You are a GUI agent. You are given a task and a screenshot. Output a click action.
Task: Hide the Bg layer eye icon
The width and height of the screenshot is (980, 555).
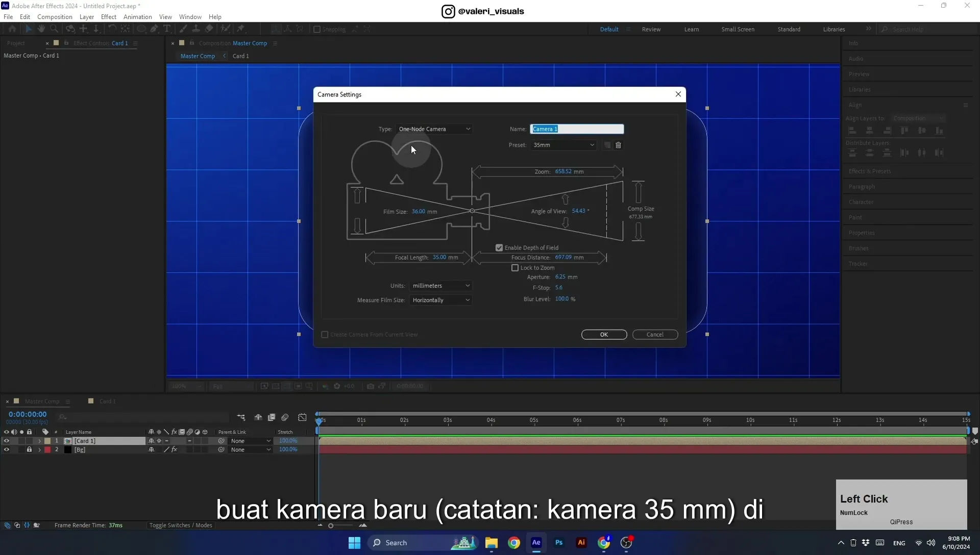(x=6, y=450)
